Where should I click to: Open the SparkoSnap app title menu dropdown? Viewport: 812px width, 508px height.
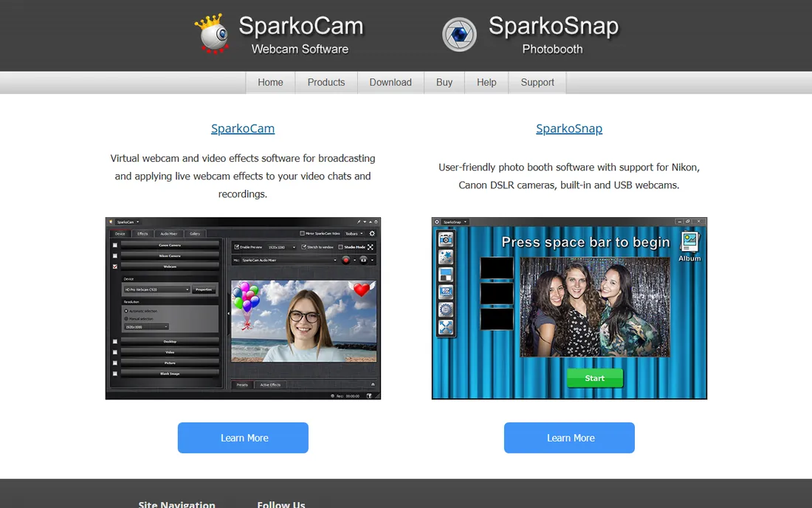(x=455, y=222)
